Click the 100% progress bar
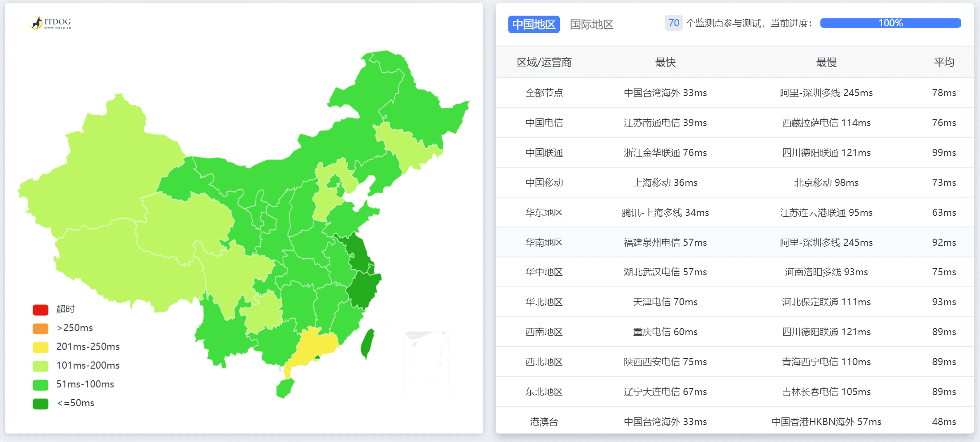 click(x=890, y=23)
